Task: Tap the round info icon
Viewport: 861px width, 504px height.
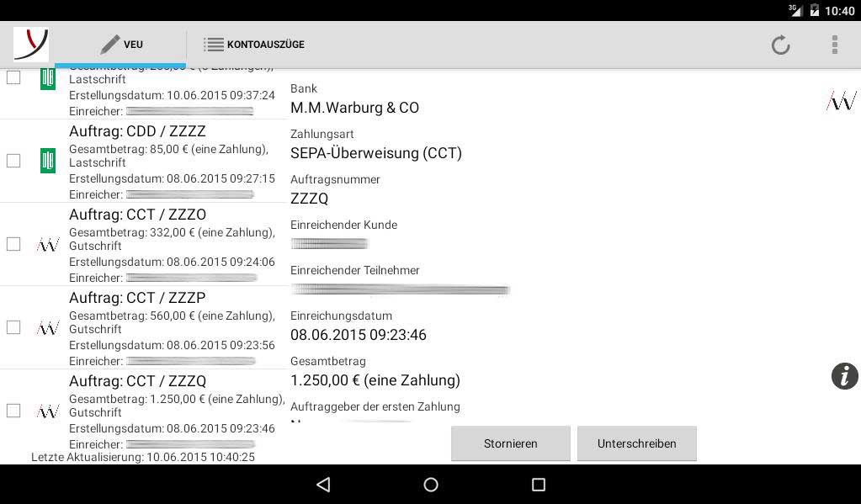Action: 844,376
